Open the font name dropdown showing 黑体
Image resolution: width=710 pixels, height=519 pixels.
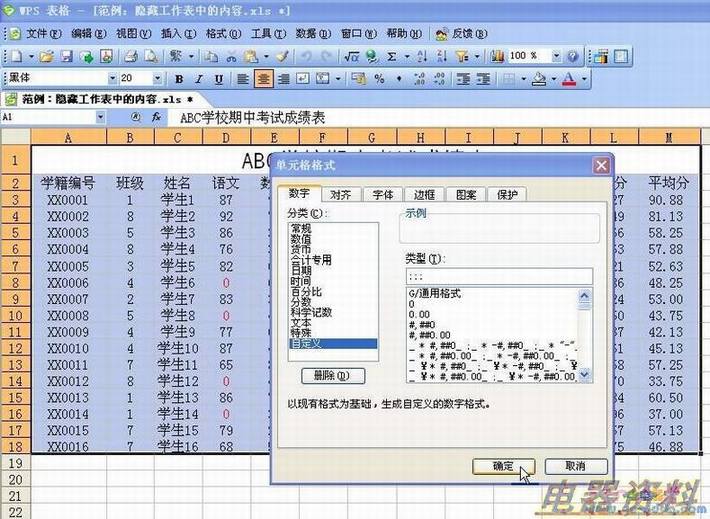pyautogui.click(x=113, y=78)
